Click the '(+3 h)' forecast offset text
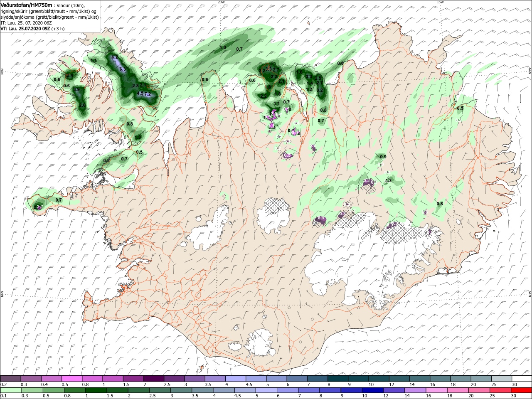 click(x=58, y=29)
